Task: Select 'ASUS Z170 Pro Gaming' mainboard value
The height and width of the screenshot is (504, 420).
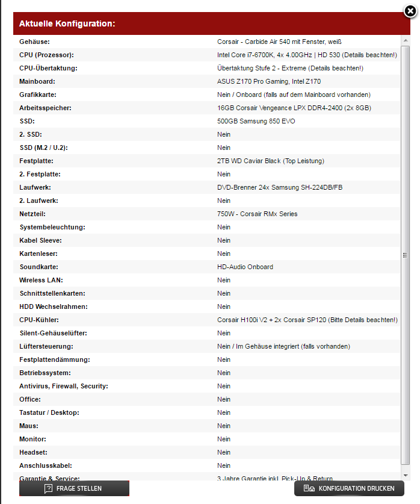Action: (x=269, y=81)
